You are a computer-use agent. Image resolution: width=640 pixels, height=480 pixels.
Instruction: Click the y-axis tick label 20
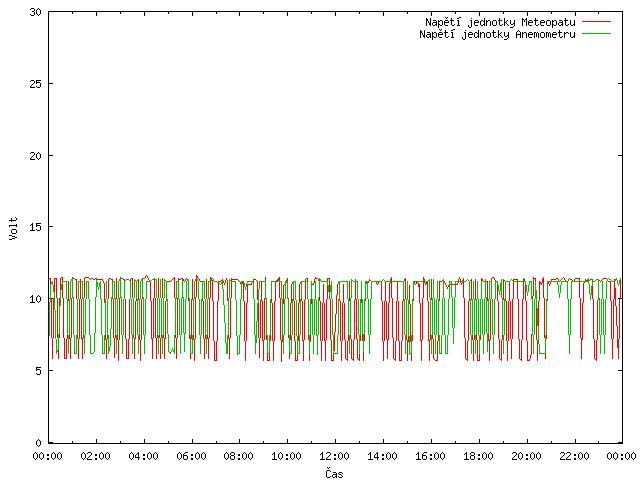pos(36,156)
